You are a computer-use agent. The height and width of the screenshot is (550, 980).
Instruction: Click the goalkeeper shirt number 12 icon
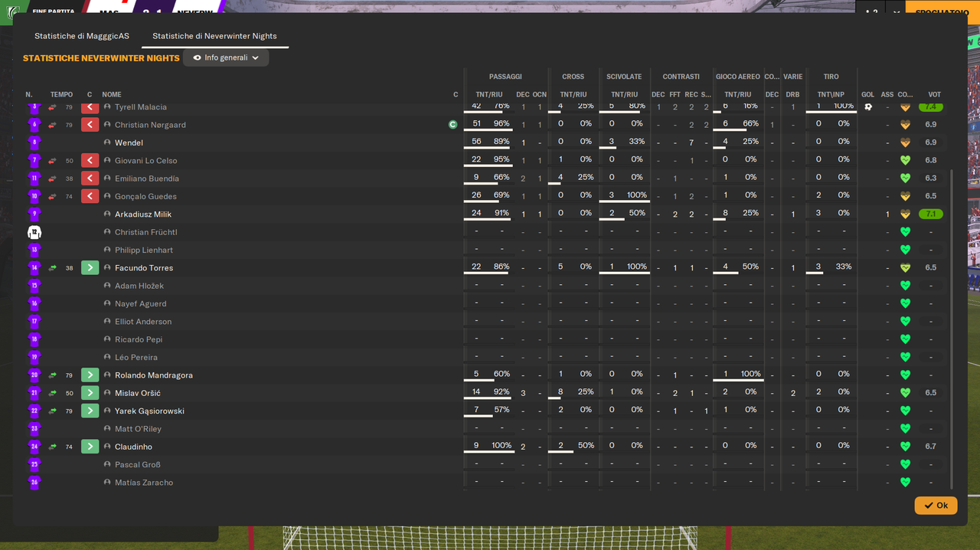click(34, 232)
